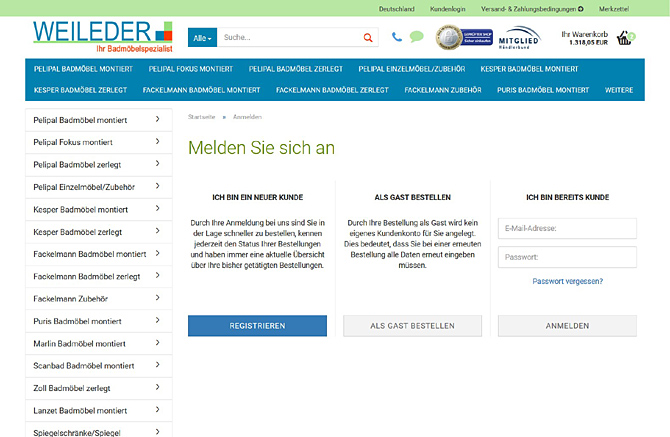Expand Pelipal Badmöbel zerlegt sidebar chevron
670x437 pixels.
pos(157,164)
